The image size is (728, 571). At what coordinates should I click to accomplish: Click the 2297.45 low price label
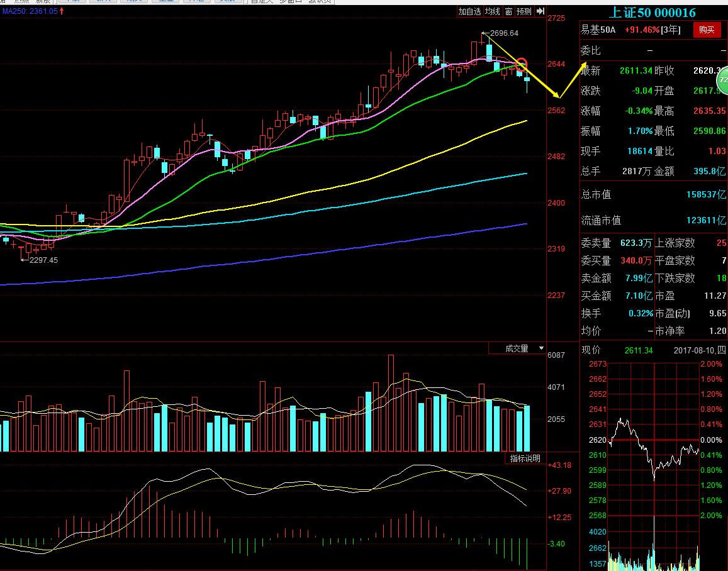(43, 260)
